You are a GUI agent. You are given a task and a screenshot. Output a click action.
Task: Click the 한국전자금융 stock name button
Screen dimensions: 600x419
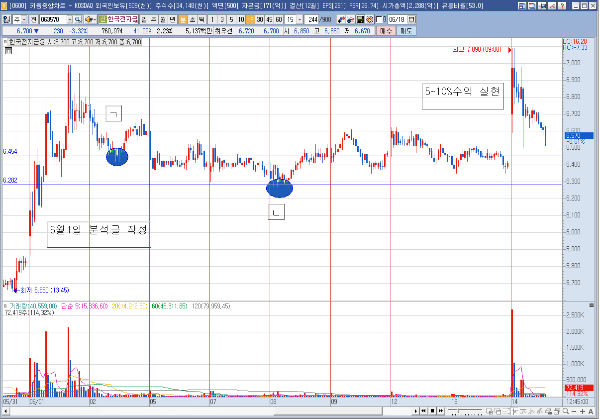[x=122, y=20]
